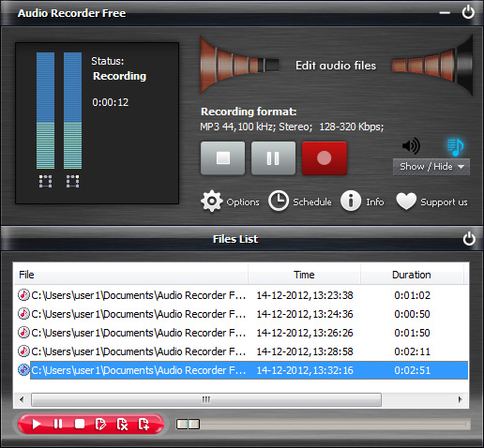Click the speaker volume icon

pyautogui.click(x=411, y=146)
